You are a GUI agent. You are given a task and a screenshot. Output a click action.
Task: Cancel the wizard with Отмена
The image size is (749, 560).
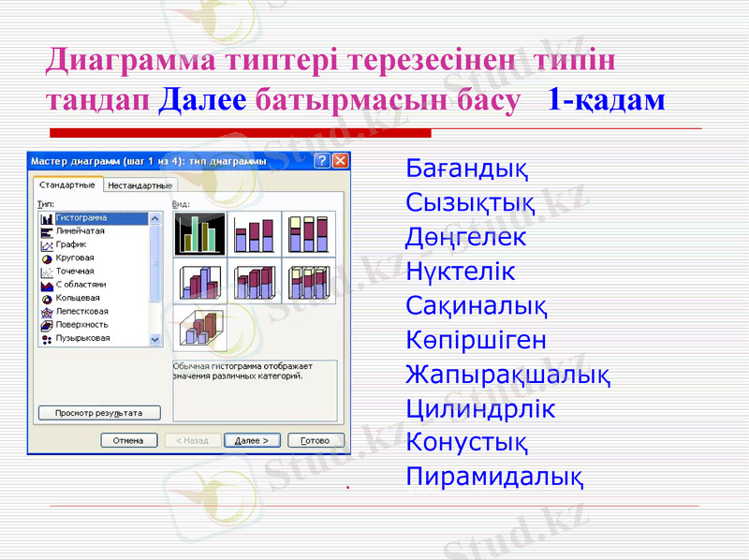point(131,439)
